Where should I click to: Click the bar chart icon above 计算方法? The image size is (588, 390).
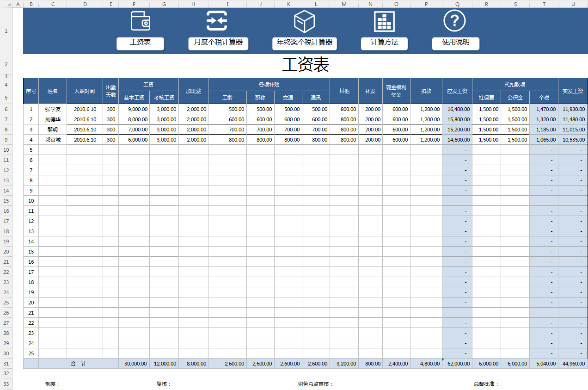[x=384, y=21]
